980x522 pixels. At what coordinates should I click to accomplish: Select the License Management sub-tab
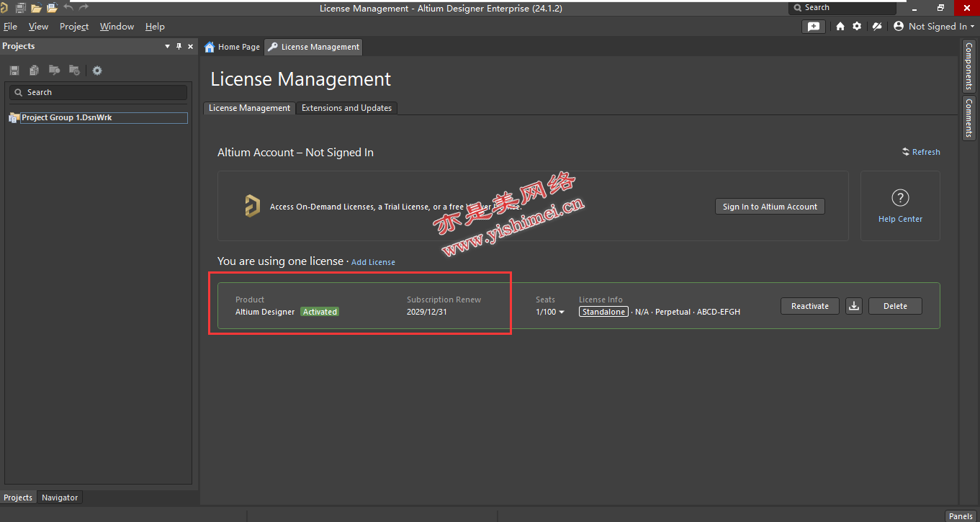249,108
